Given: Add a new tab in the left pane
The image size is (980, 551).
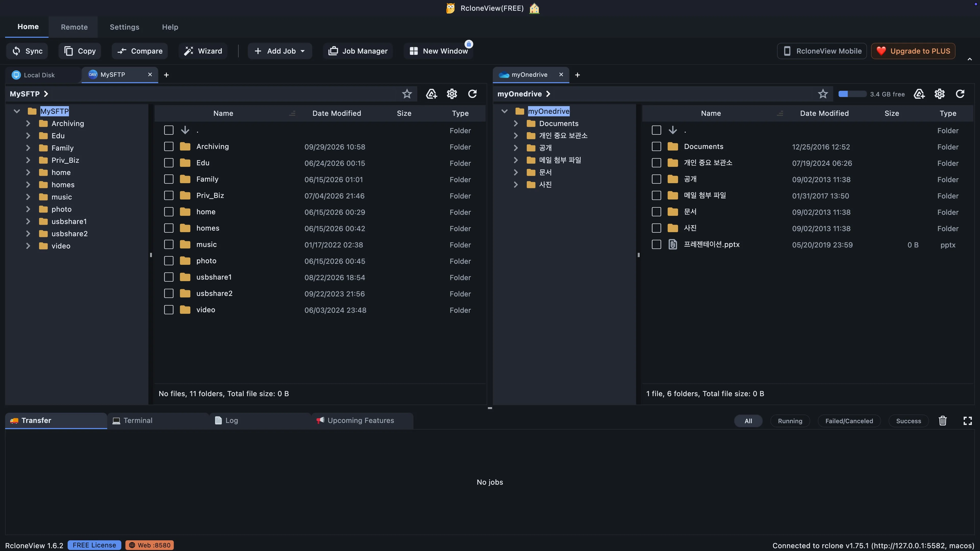Looking at the screenshot, I should click(166, 75).
